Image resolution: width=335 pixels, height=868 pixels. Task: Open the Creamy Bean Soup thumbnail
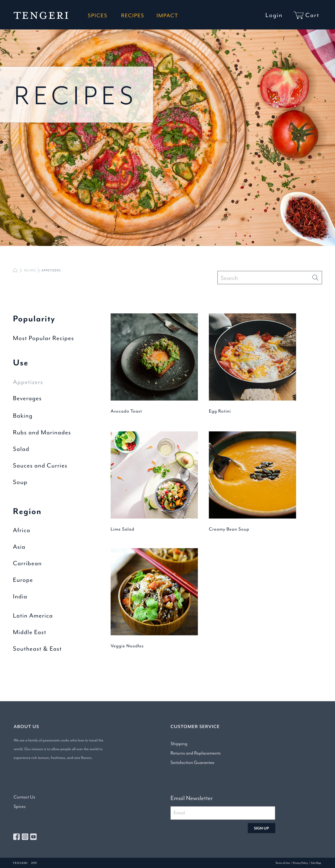(x=252, y=475)
